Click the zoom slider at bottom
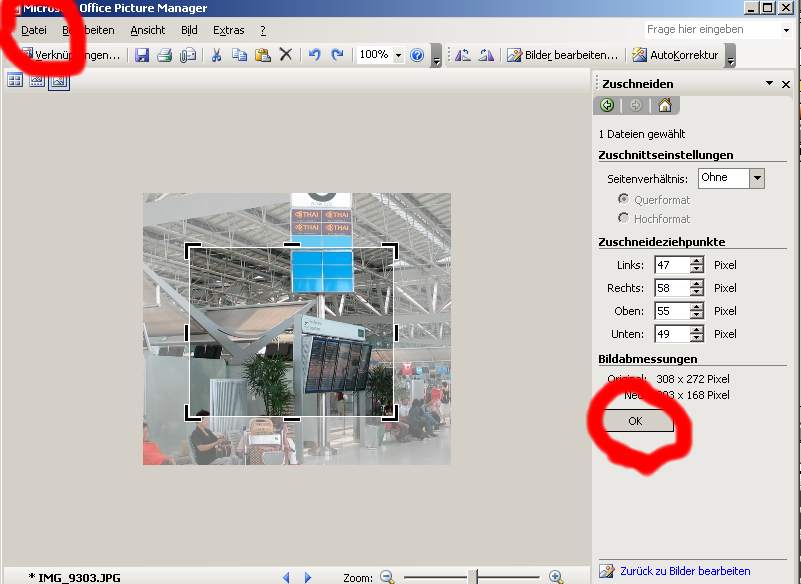The height and width of the screenshot is (584, 801). (473, 577)
